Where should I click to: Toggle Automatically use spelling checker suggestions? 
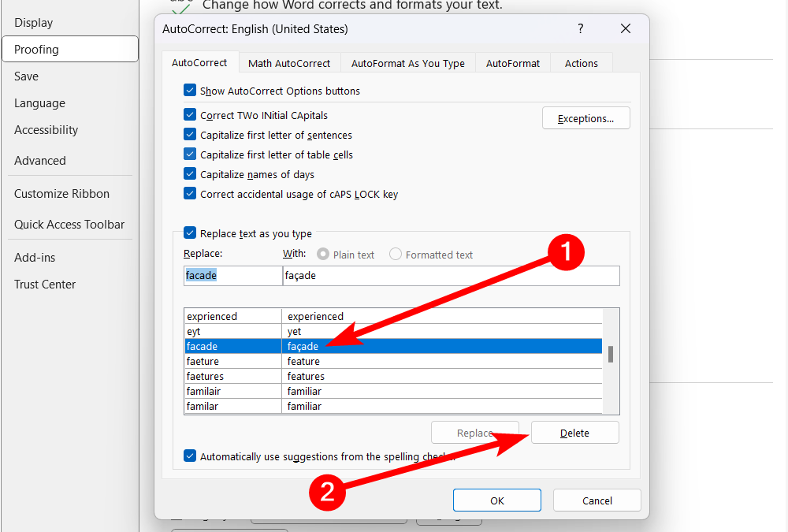(190, 456)
